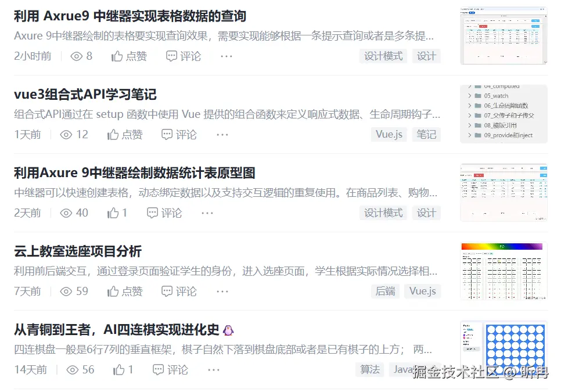Like the Axrue9 中继器 query article
The height and width of the screenshot is (392, 561).
tap(129, 56)
